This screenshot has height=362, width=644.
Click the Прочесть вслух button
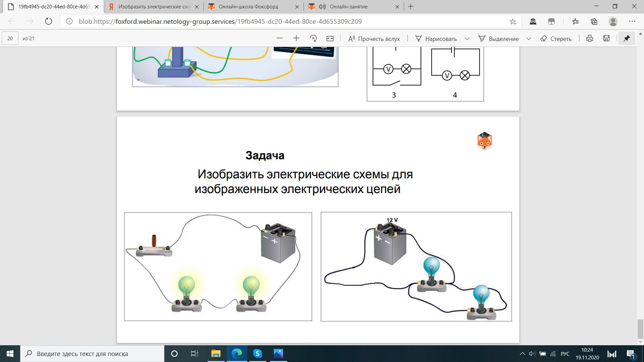click(x=374, y=39)
